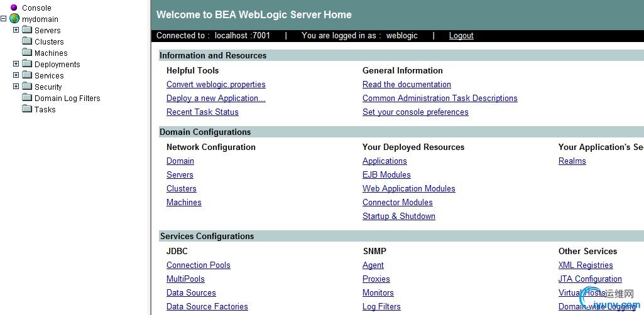
Task: Open Servers label in the left tree
Action: (47, 30)
